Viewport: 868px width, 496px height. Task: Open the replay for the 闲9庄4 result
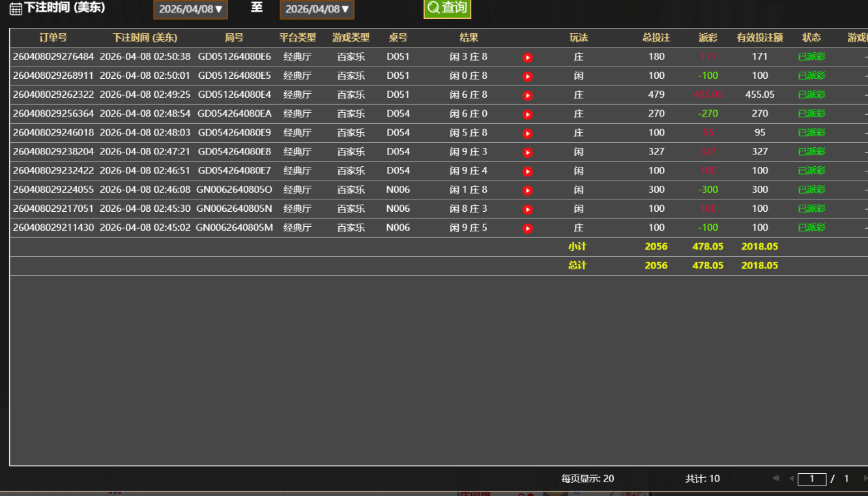click(x=527, y=170)
